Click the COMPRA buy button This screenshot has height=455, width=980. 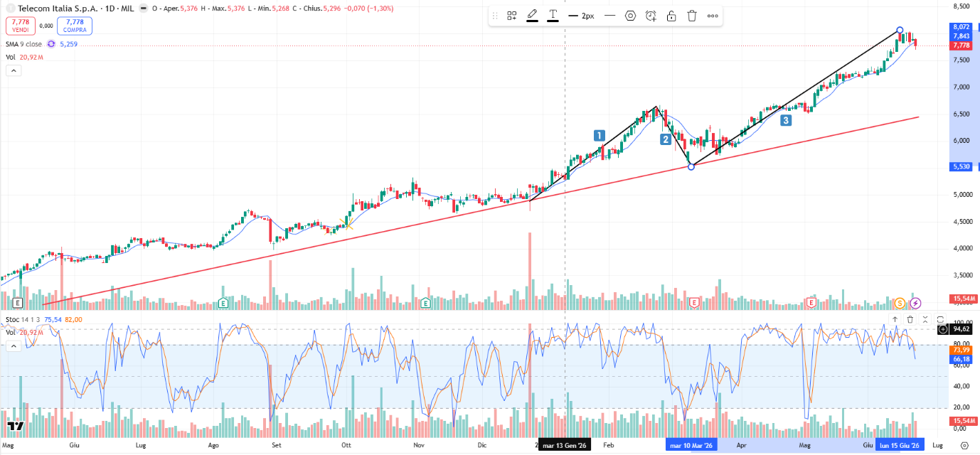[x=75, y=26]
